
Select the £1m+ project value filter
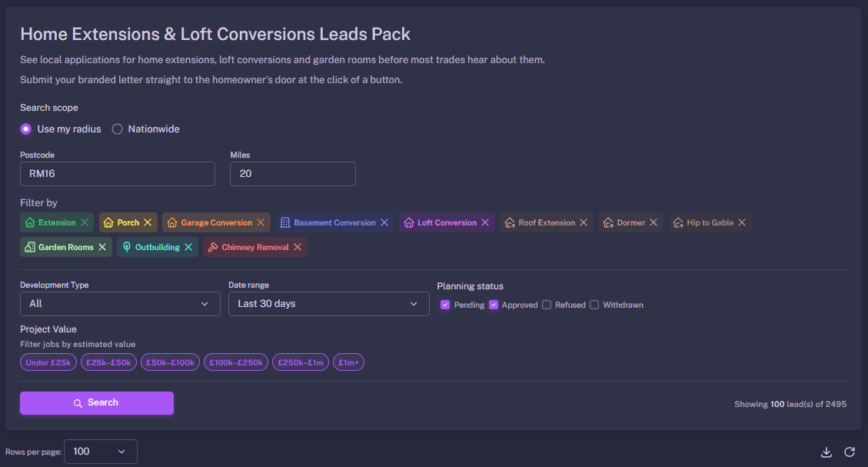[348, 362]
